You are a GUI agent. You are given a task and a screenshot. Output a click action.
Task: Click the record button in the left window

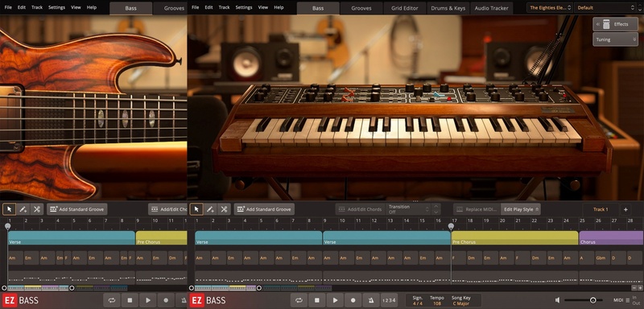tap(166, 300)
